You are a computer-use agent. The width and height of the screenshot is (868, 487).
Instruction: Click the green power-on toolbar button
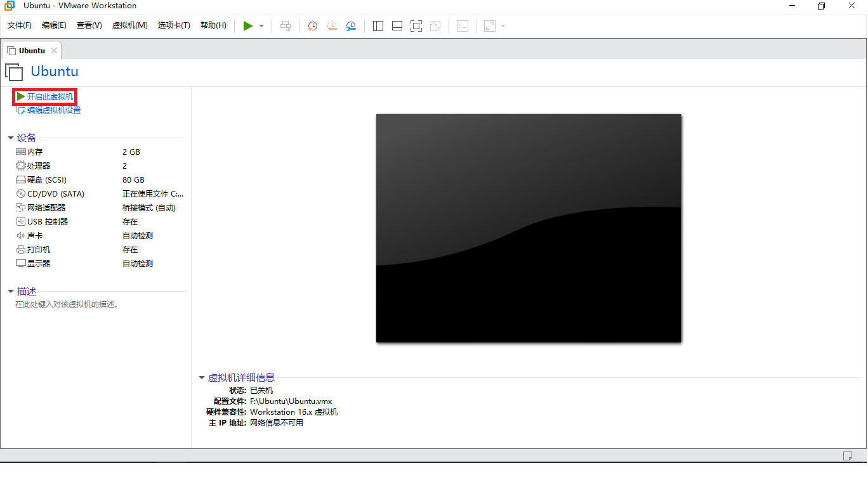pos(248,26)
